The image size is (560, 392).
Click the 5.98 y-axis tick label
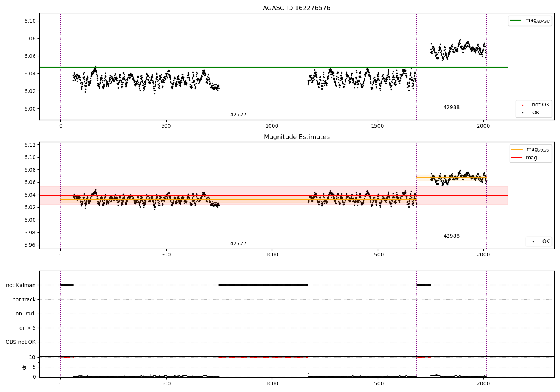29,233
